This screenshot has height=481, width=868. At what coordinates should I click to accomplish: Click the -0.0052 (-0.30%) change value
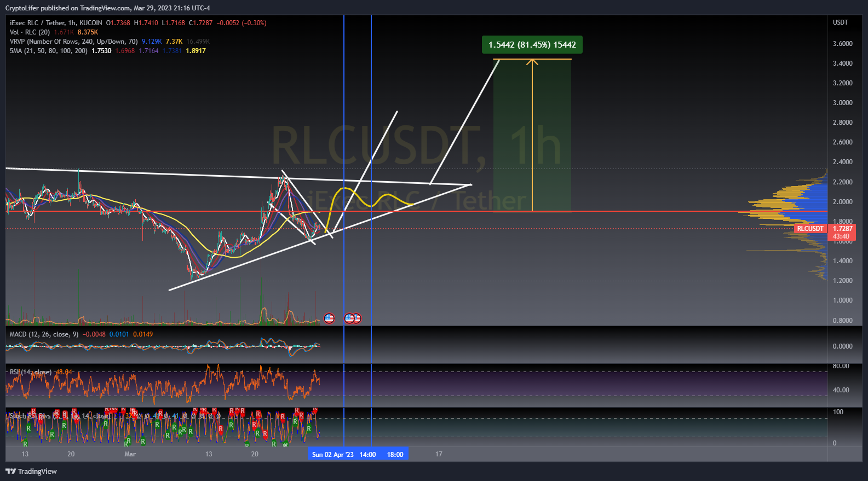(242, 23)
